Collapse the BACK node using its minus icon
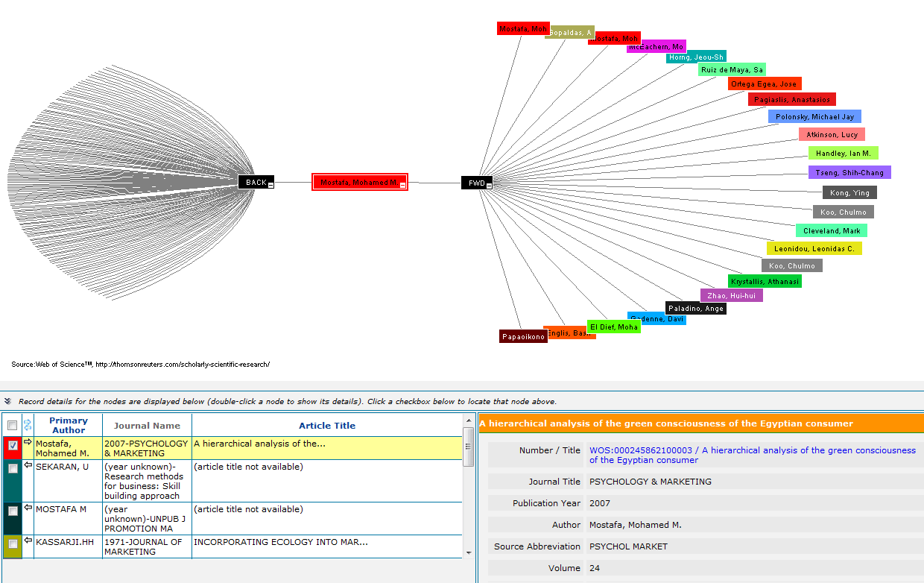The image size is (924, 583). [271, 185]
